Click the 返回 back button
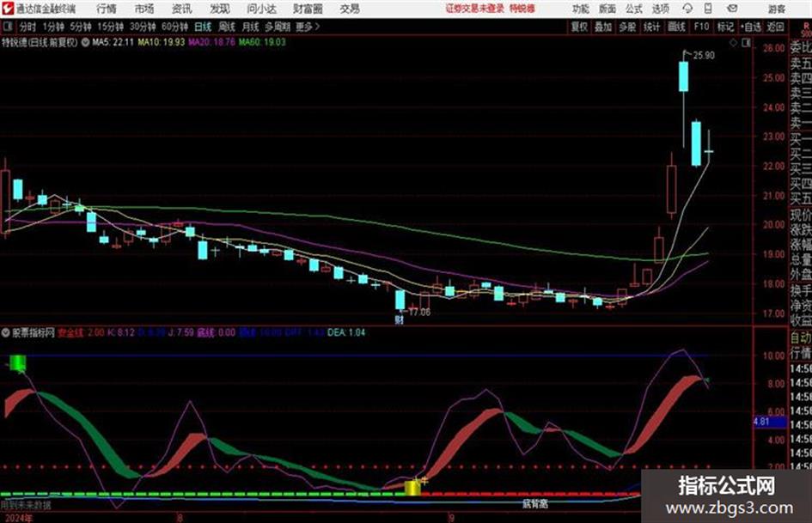The width and height of the screenshot is (812, 523). click(x=776, y=27)
